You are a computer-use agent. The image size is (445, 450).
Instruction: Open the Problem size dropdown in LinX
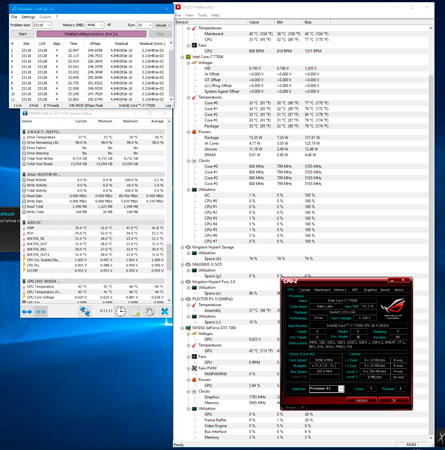[x=49, y=25]
